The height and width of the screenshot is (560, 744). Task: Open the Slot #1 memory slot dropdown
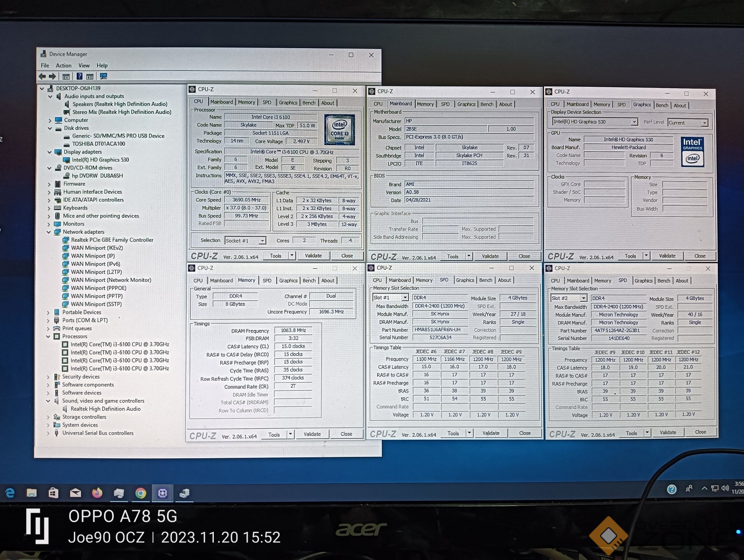point(404,297)
